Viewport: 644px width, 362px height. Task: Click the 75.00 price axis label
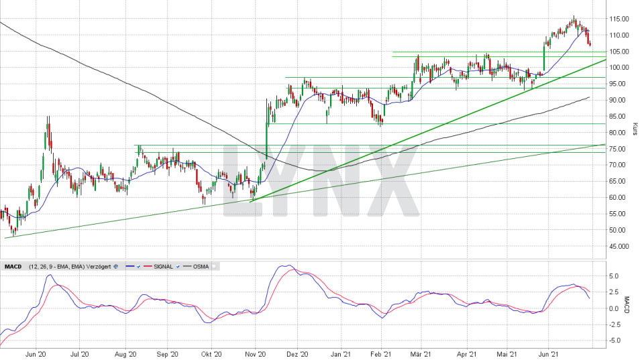pos(619,149)
